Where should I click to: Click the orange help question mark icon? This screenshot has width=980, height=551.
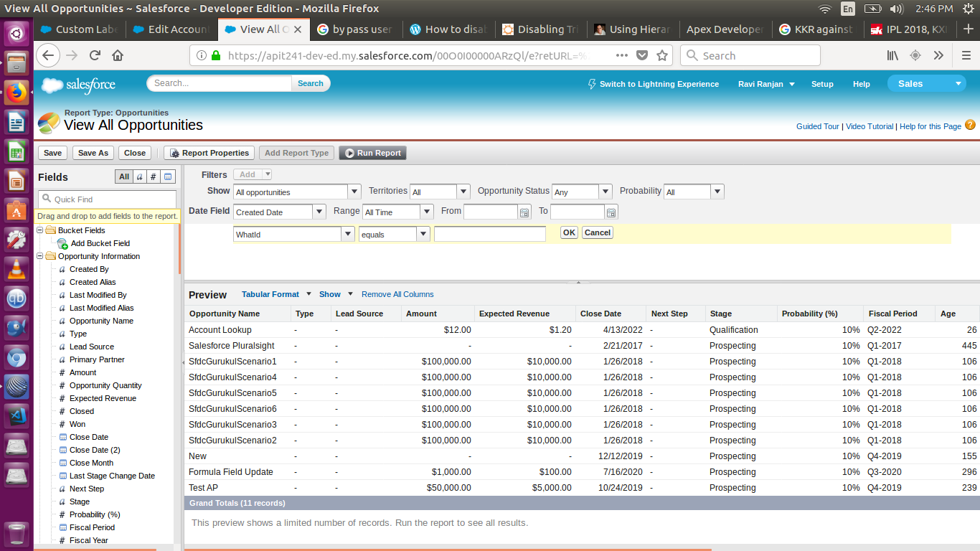point(970,125)
